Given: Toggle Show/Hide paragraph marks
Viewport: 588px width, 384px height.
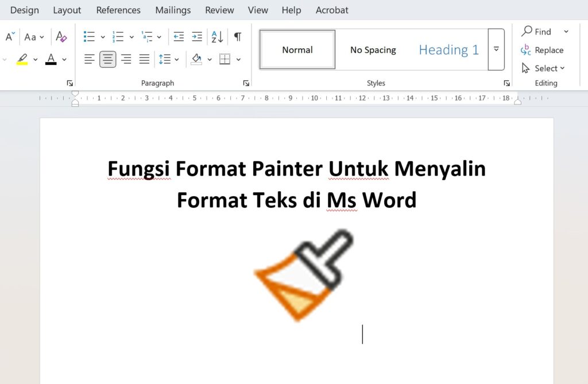Looking at the screenshot, I should point(238,37).
